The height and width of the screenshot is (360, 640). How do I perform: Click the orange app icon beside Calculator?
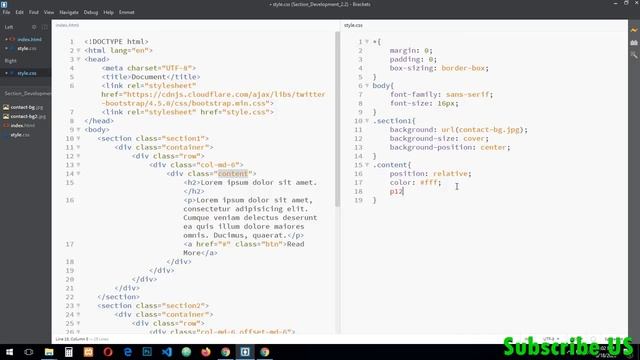point(88,352)
